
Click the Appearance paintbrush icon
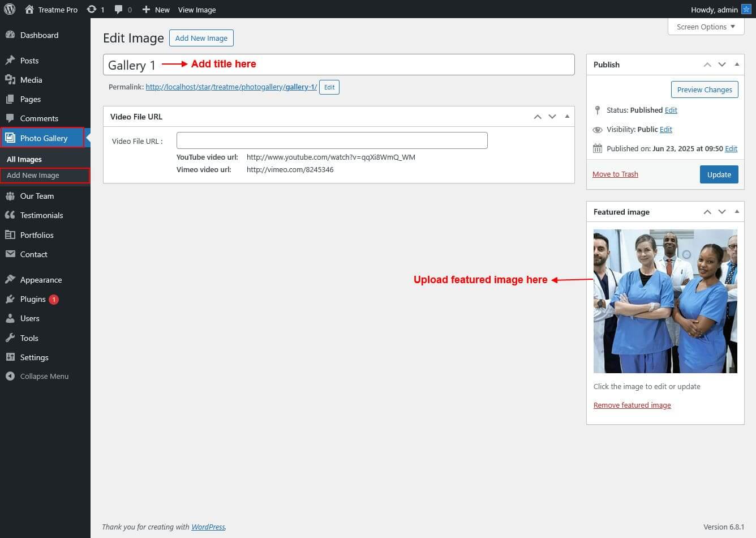click(10, 280)
